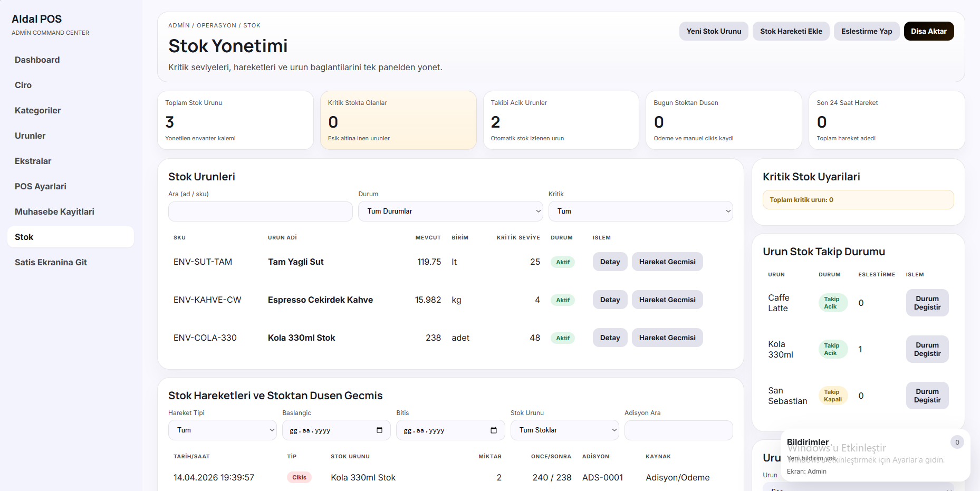Click the MEVCUT column header
This screenshot has width=980, height=491.
click(428, 238)
